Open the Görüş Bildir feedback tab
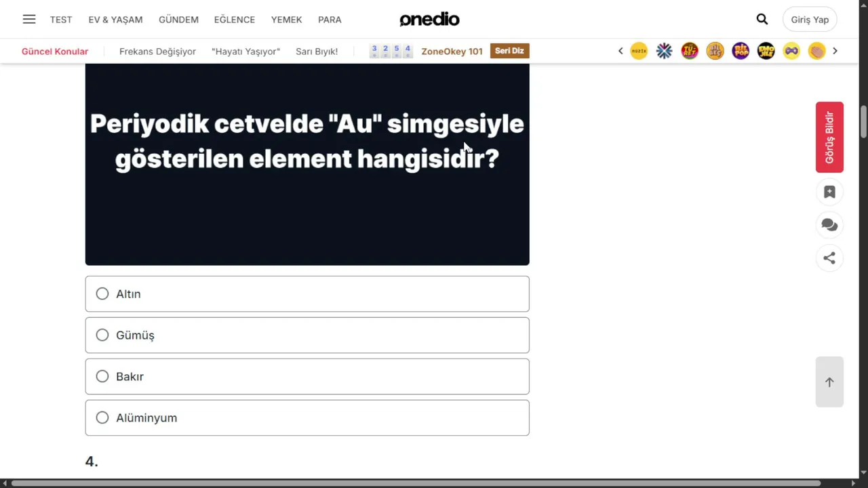 click(829, 137)
